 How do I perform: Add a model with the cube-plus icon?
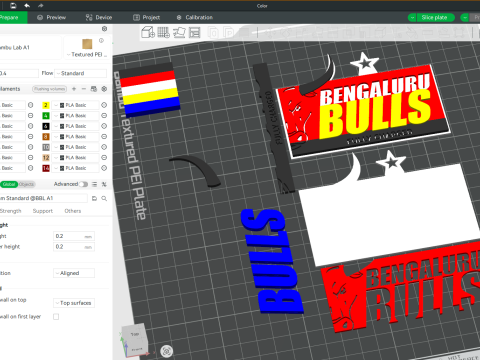point(148,32)
